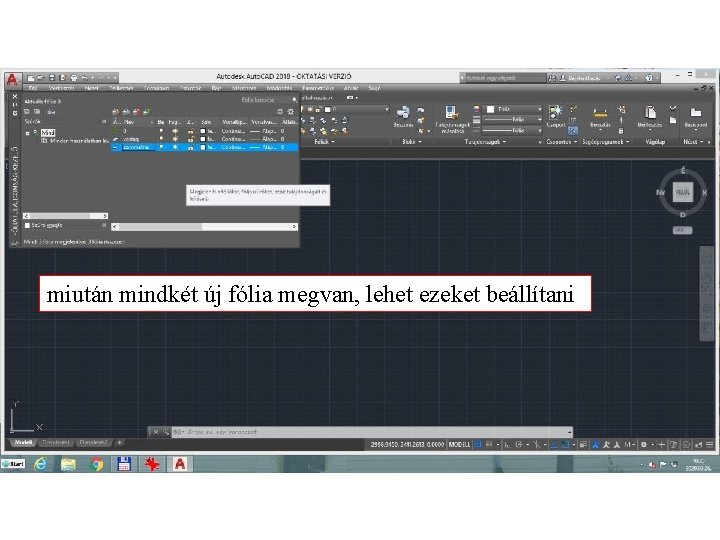This screenshot has width=720, height=540.
Task: Create a new layer in layer manager
Action: 116,112
